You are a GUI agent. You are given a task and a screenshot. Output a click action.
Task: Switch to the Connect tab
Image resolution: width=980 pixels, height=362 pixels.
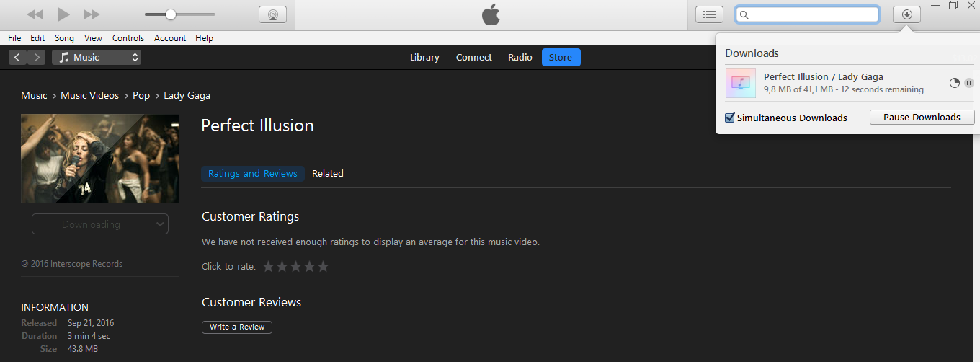coord(474,58)
